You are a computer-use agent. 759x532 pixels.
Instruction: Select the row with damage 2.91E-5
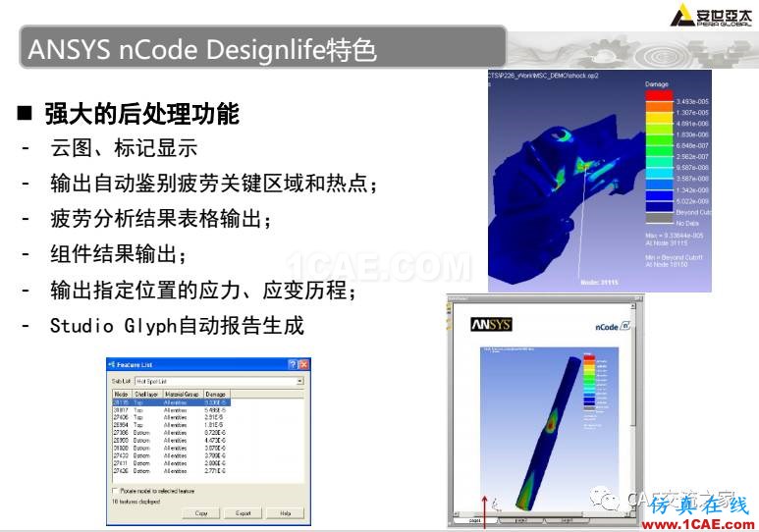pyautogui.click(x=170, y=417)
